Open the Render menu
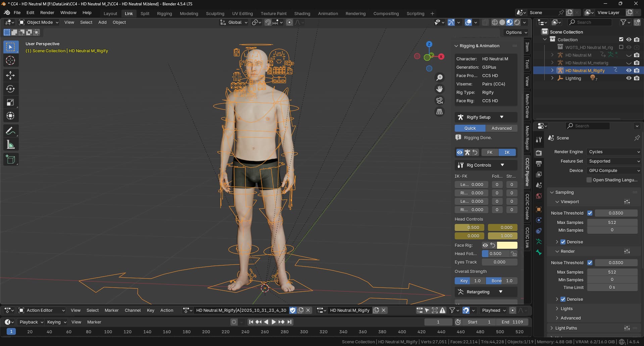This screenshot has width=644, height=346. pos(47,12)
